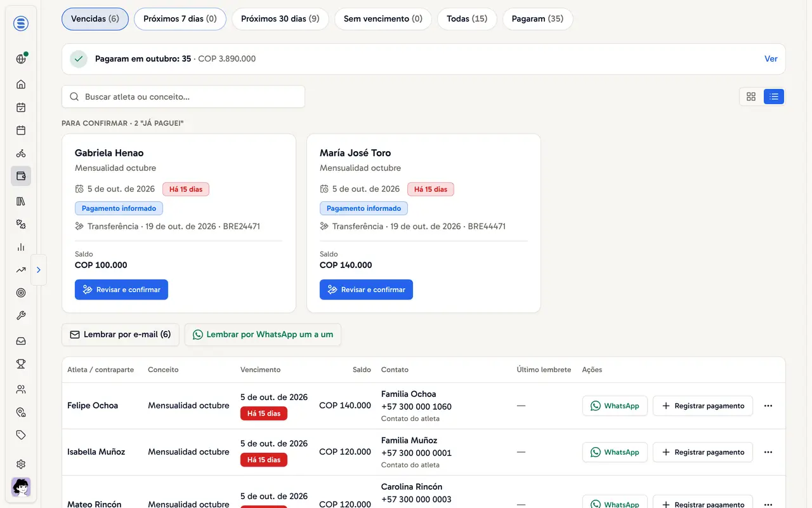812x508 pixels.
Task: Go to home via sidebar house icon
Action: pyautogui.click(x=21, y=84)
